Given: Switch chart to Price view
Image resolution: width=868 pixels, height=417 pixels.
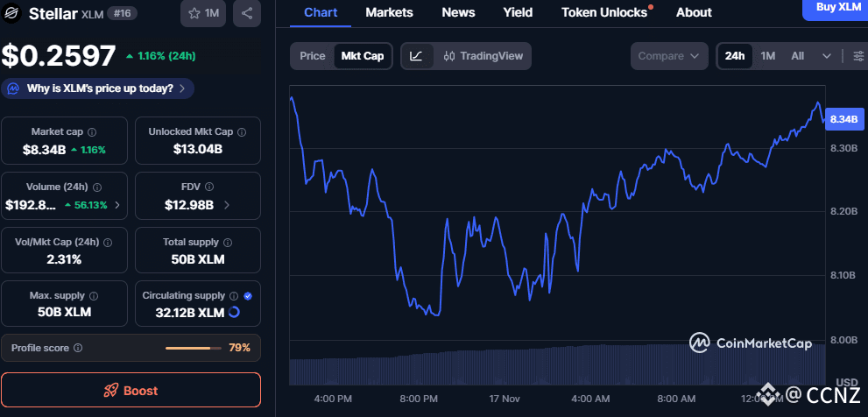Looking at the screenshot, I should tap(312, 56).
